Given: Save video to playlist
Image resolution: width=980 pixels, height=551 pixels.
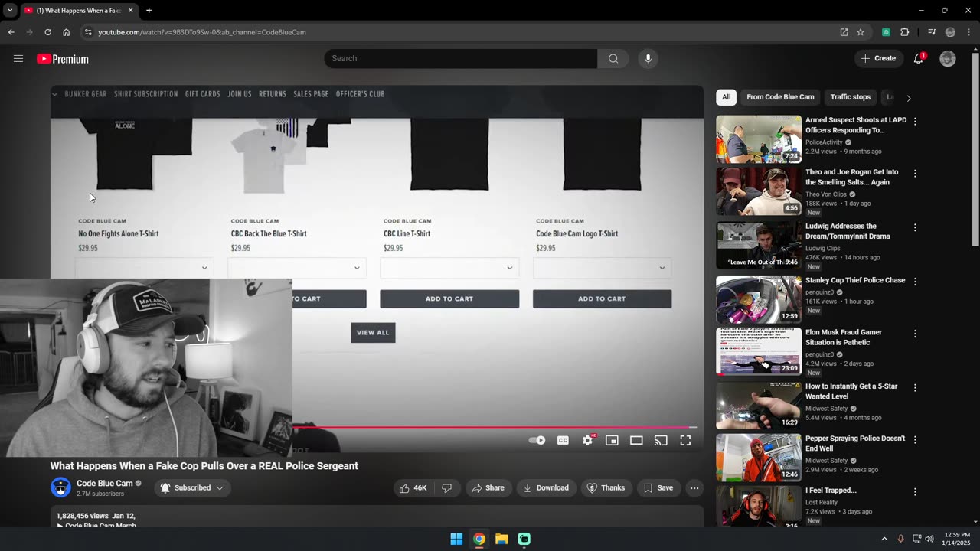Looking at the screenshot, I should pos(658,487).
